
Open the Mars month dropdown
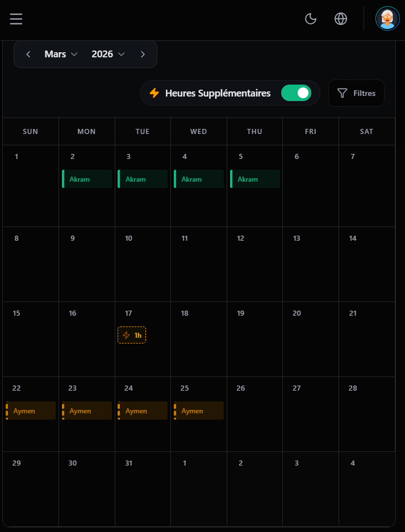[x=61, y=54]
